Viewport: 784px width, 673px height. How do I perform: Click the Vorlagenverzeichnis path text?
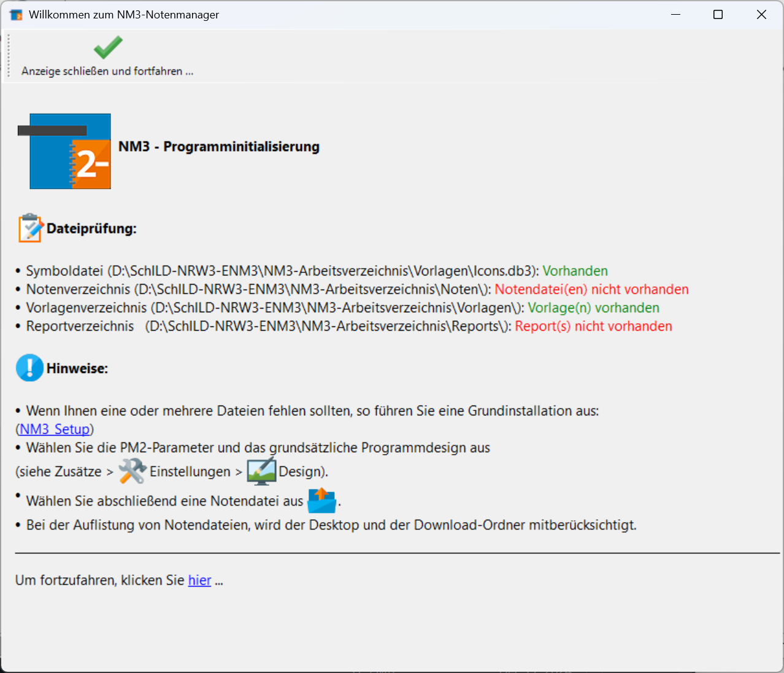(x=336, y=308)
